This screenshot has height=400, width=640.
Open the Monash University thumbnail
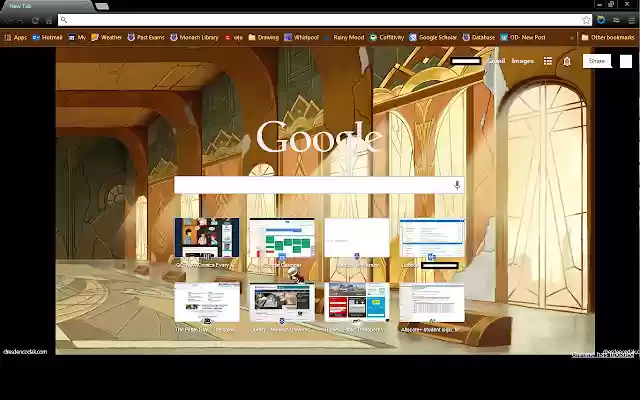click(x=357, y=238)
